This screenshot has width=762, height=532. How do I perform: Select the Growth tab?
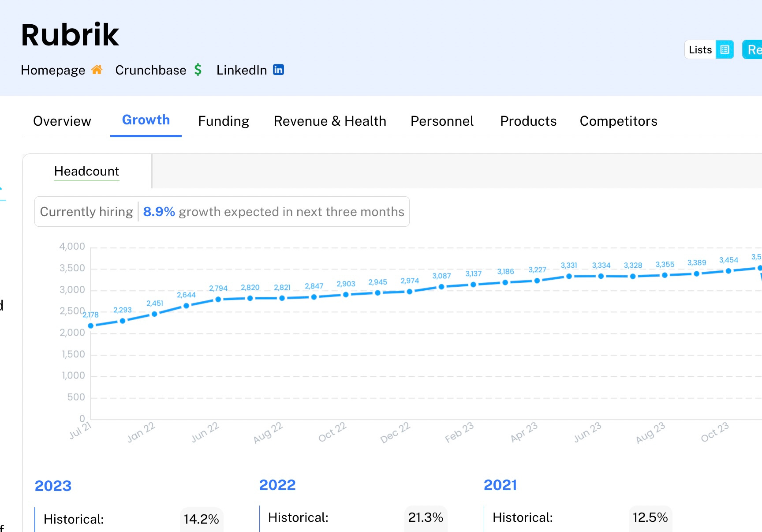click(x=146, y=120)
